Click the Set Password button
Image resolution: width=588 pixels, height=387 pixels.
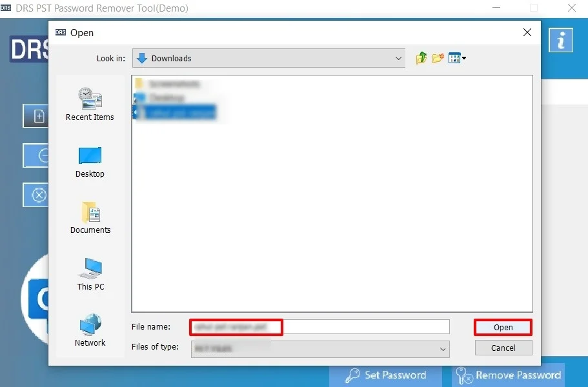point(385,375)
